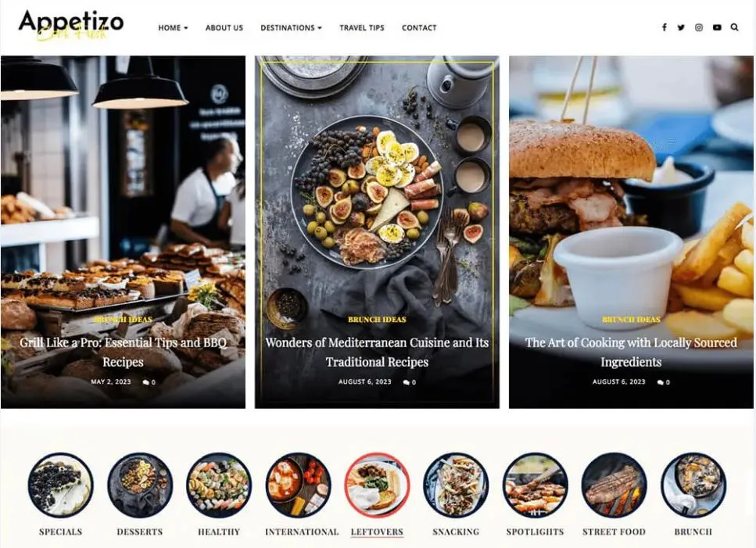Expand the Home dropdown menu
Image resolution: width=756 pixels, height=548 pixels.
click(x=173, y=28)
